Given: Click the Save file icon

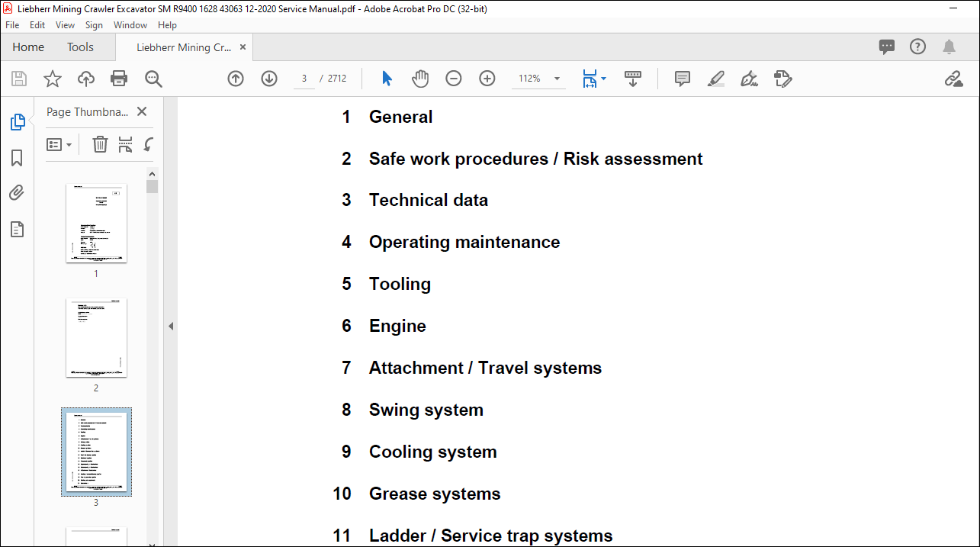Looking at the screenshot, I should click(x=19, y=79).
